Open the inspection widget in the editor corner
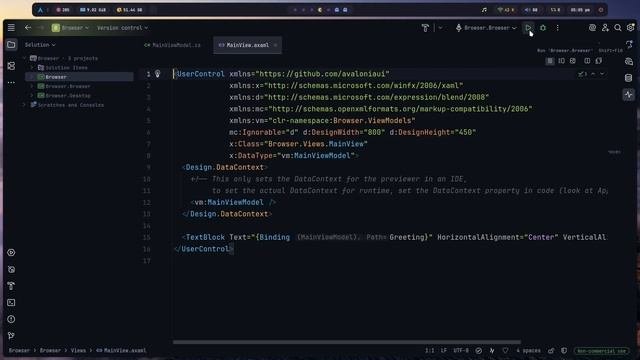 (582, 74)
